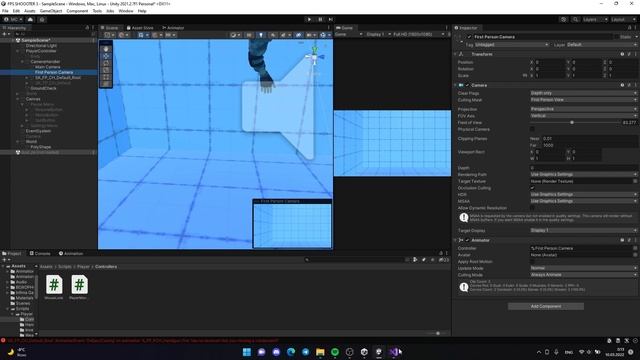This screenshot has height=360, width=640.
Task: Toggle the Occlusion Culling checkbox
Action: click(x=532, y=188)
